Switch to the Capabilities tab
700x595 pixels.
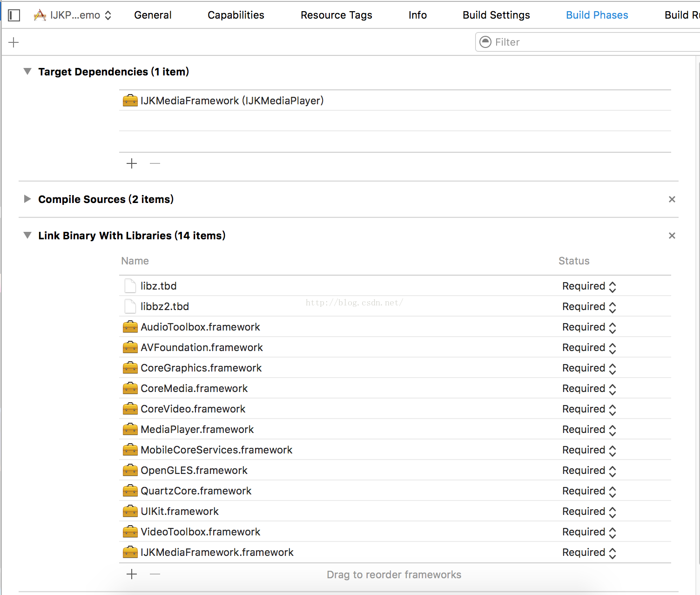(x=236, y=15)
